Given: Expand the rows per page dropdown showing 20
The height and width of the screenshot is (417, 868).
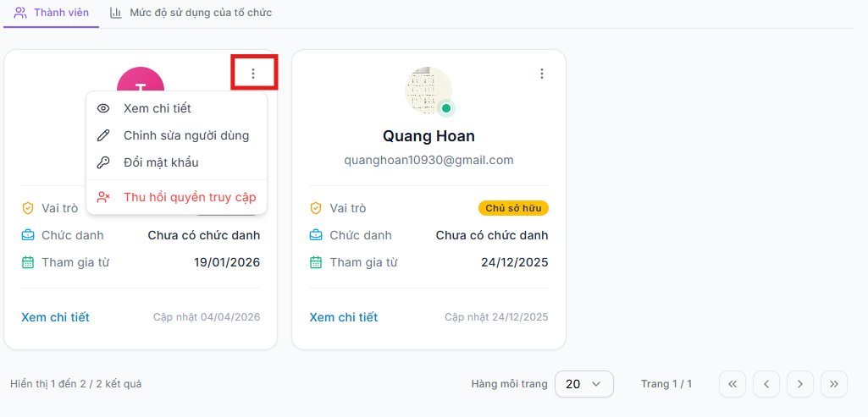Looking at the screenshot, I should pos(584,384).
